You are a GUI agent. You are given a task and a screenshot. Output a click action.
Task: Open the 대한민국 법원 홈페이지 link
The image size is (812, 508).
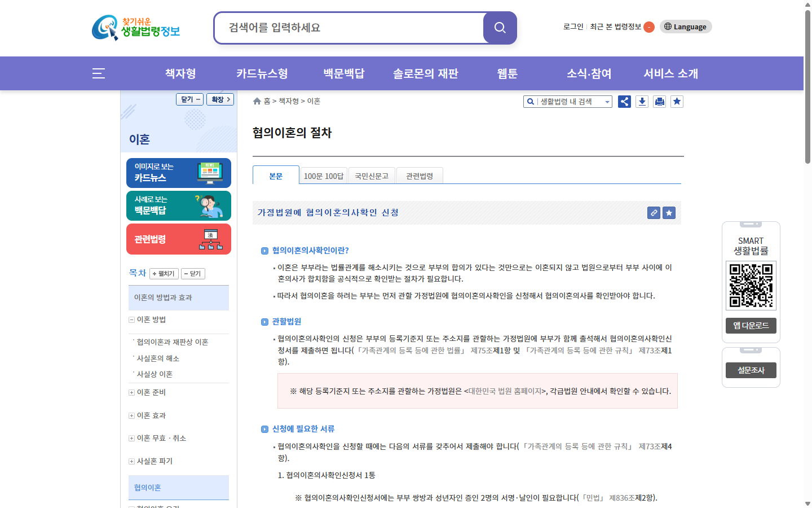(505, 391)
